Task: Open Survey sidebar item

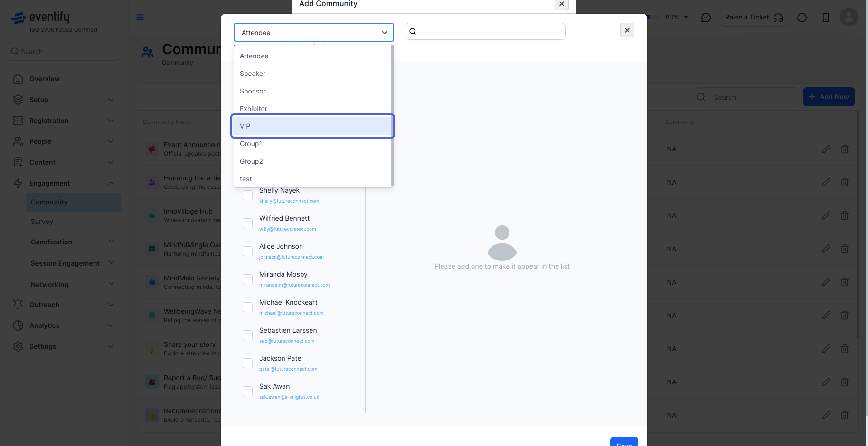Action: point(42,222)
